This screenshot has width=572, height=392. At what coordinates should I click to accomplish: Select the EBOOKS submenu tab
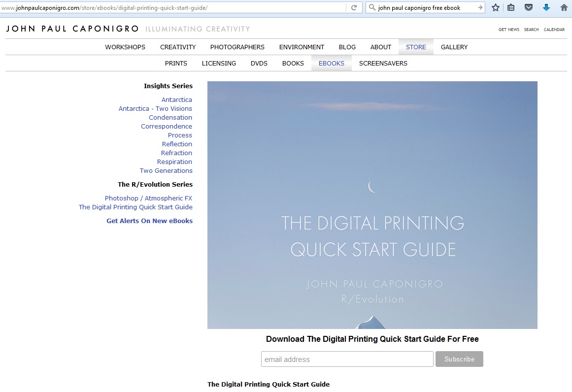coord(331,63)
